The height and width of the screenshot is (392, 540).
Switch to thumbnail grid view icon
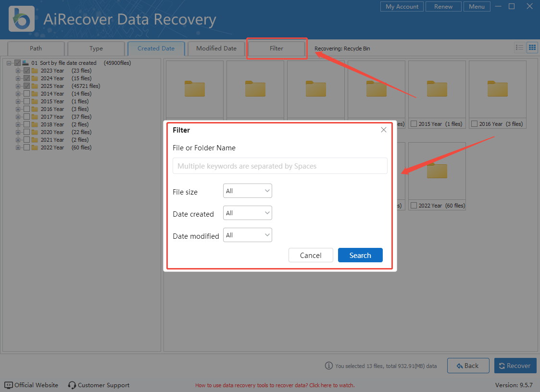click(x=532, y=47)
